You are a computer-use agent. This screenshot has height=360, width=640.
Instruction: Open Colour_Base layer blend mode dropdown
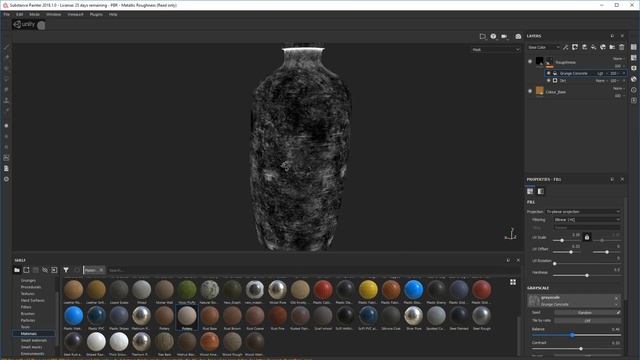(x=618, y=89)
